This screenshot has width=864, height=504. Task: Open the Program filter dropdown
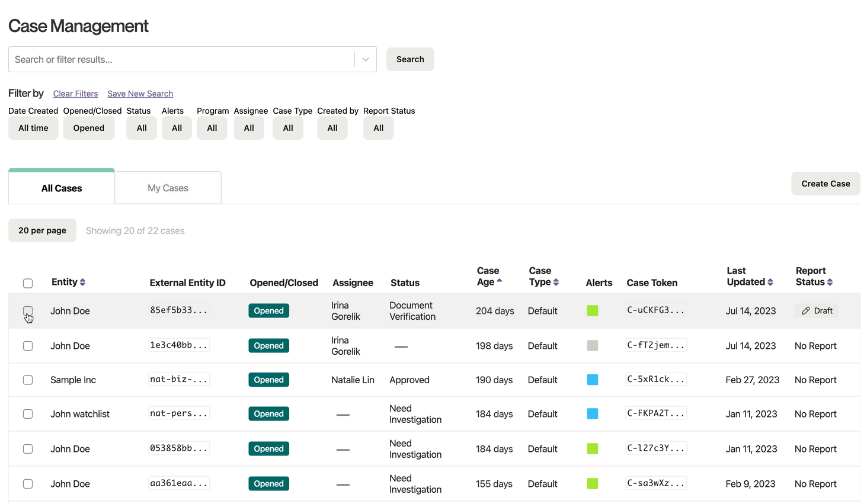pyautogui.click(x=212, y=128)
